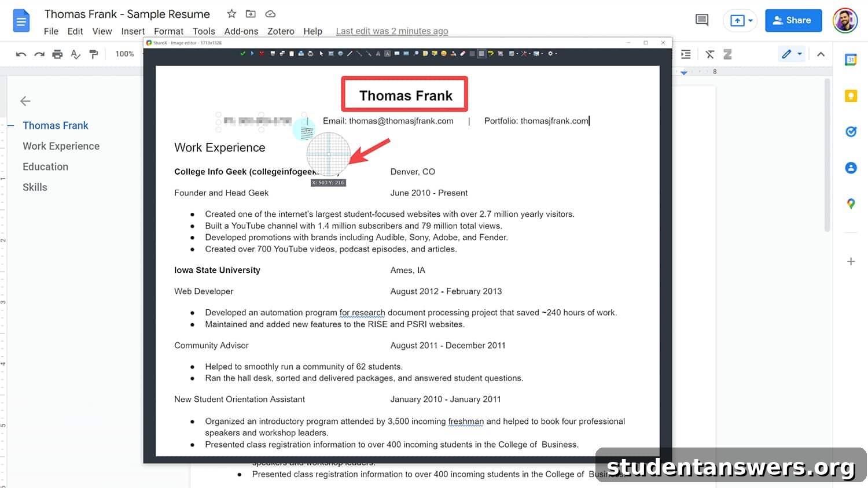This screenshot has height=488, width=868.
Task: Collapse the menus with the up chevron
Action: click(821, 54)
